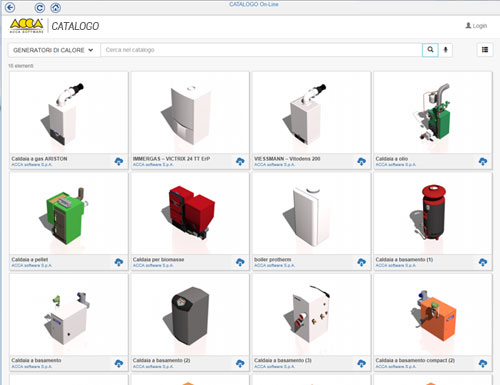Image resolution: width=500 pixels, height=385 pixels.
Task: Open dark Caldaia a basamento (2) thumbnail
Action: (190, 315)
